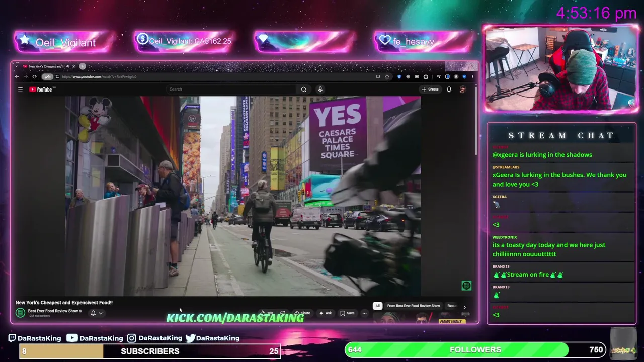Screen dimensions: 644x362
Task: Close the New York's Cheapest tab
Action: click(73, 66)
